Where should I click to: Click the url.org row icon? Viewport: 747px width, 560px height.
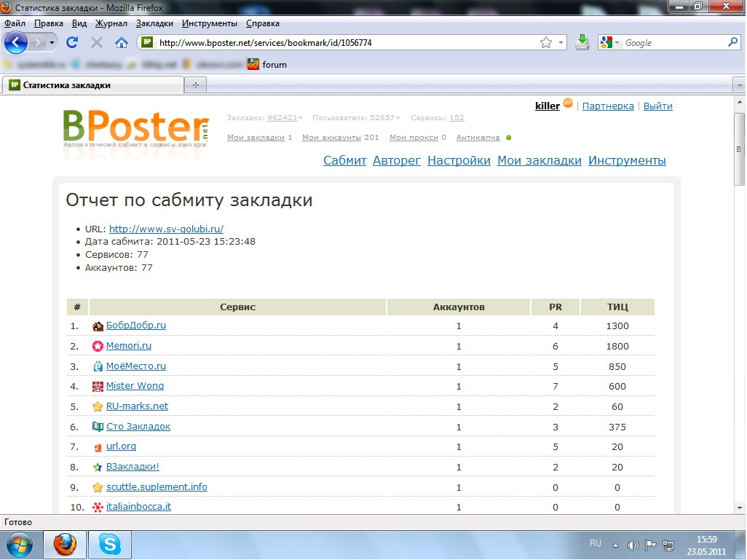point(98,447)
